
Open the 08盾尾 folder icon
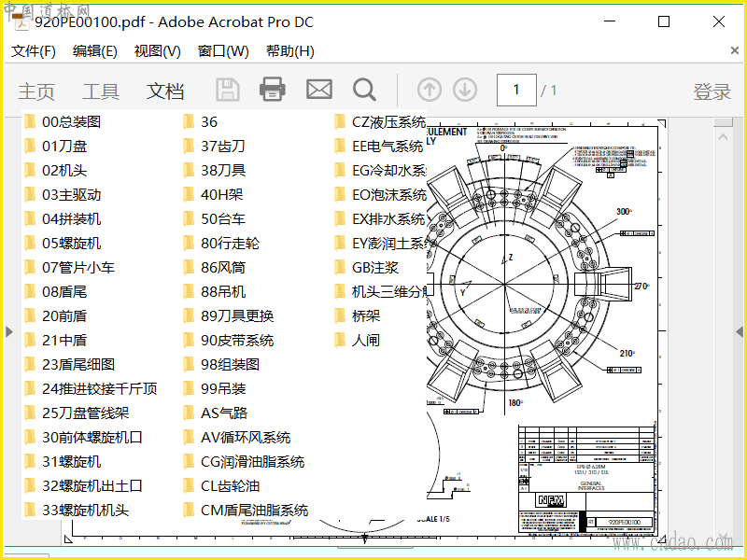click(30, 292)
